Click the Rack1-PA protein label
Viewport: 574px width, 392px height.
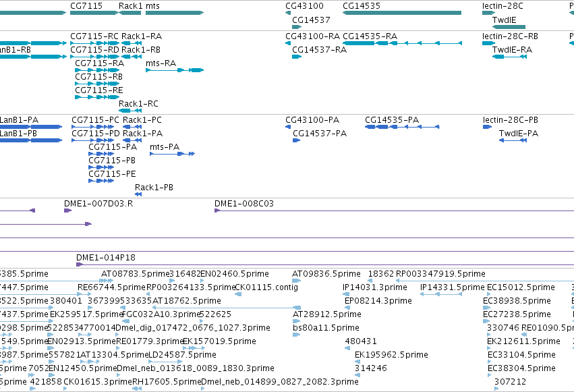143,133
